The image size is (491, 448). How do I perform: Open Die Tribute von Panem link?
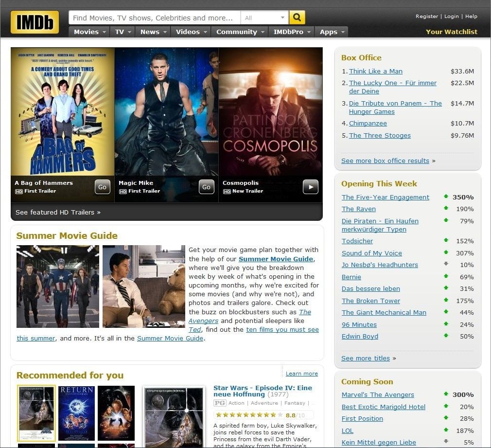395,107
